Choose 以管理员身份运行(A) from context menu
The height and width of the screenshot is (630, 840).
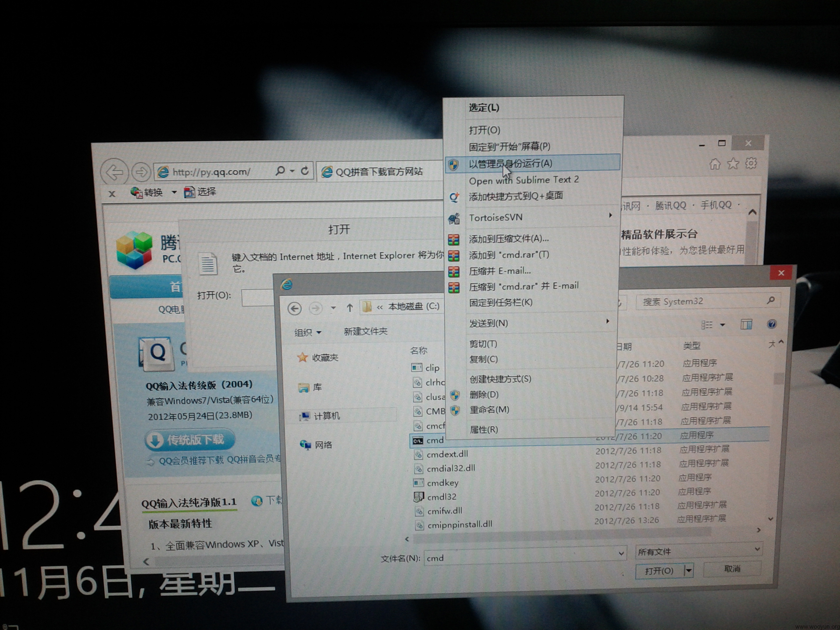point(533,164)
